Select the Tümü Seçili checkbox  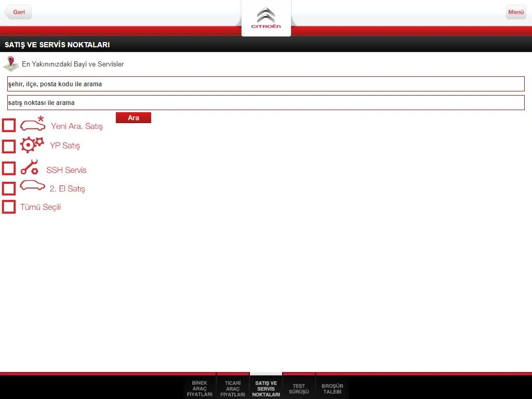[9, 207]
